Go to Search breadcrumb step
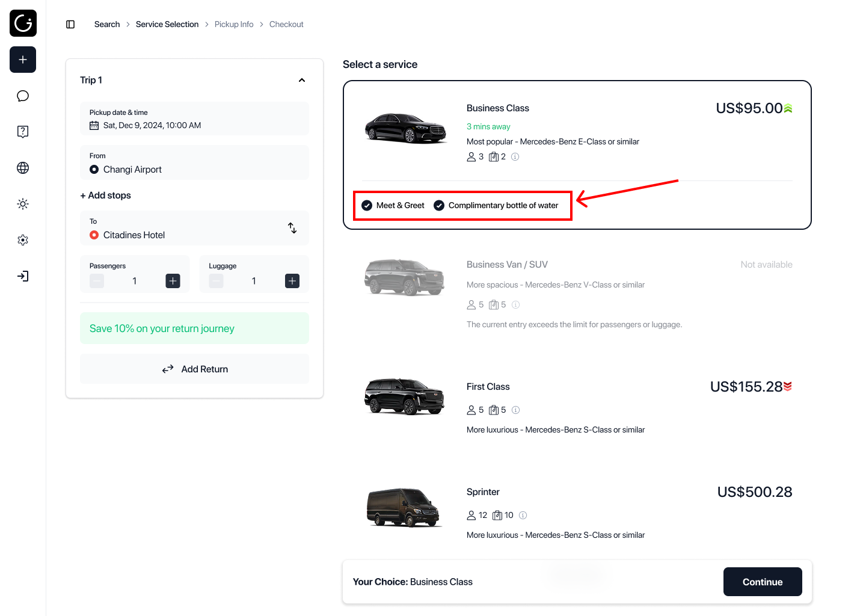This screenshot has width=866, height=616. [x=107, y=24]
